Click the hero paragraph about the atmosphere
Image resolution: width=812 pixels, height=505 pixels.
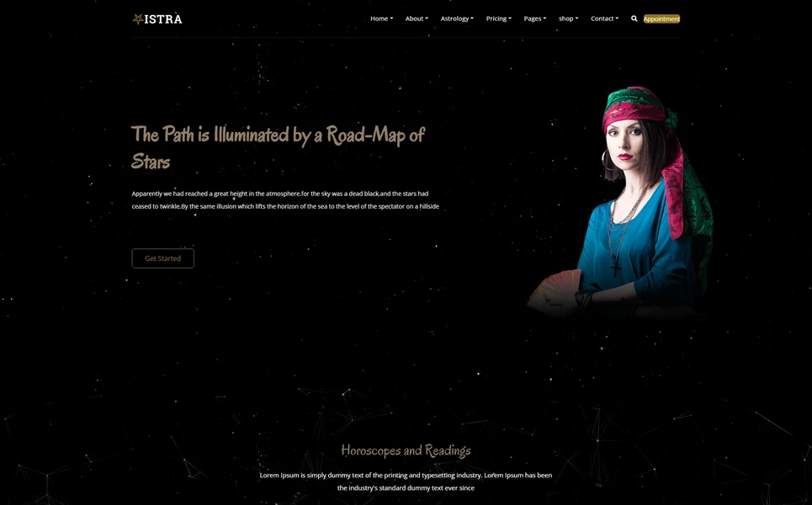(x=285, y=199)
